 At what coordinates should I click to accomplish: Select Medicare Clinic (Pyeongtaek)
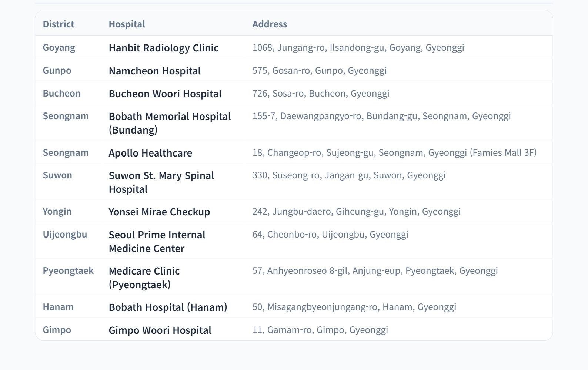(144, 277)
